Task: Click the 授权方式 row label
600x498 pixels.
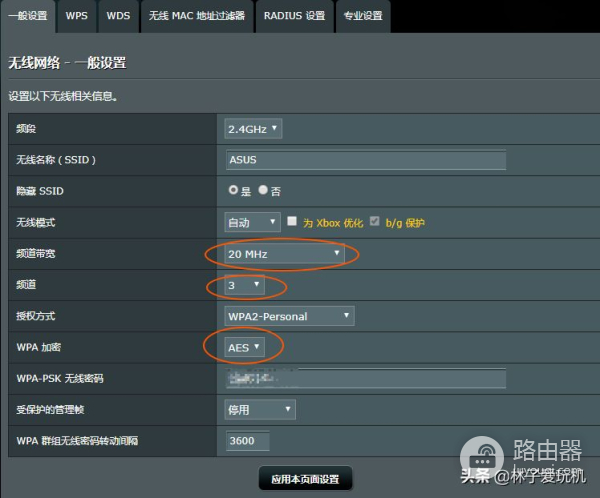Action: (x=36, y=316)
